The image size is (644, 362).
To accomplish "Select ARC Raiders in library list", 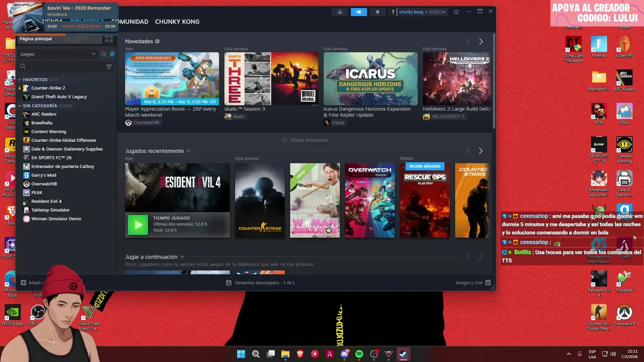I will pos(44,114).
